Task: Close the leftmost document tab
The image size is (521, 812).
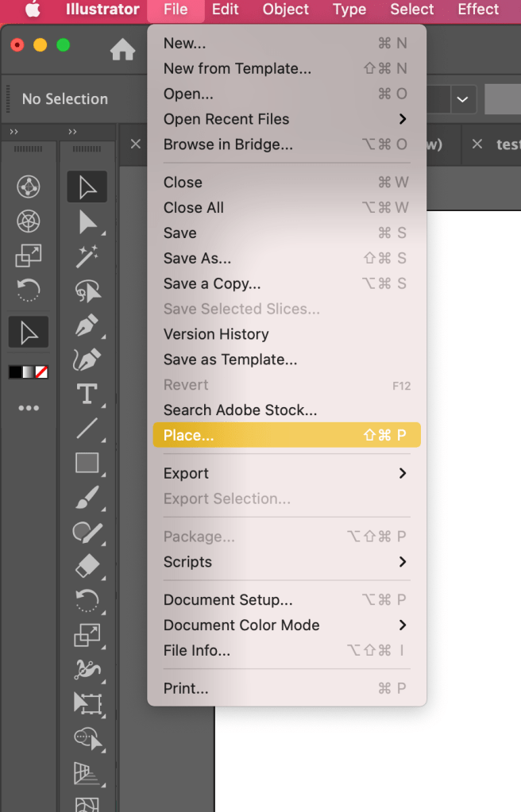Action: tap(136, 144)
